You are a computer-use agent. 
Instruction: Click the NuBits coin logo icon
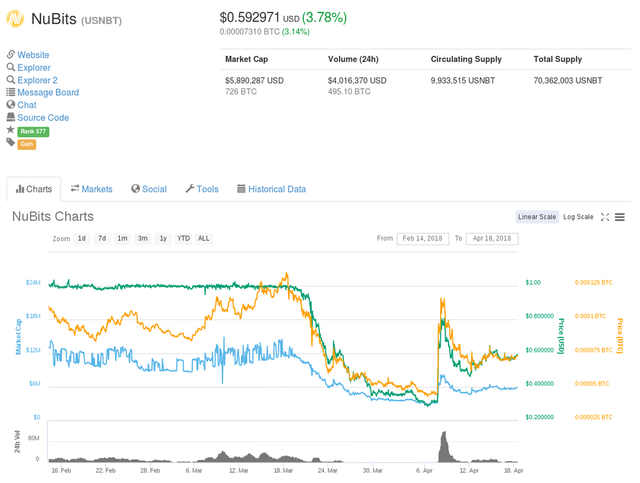click(16, 19)
